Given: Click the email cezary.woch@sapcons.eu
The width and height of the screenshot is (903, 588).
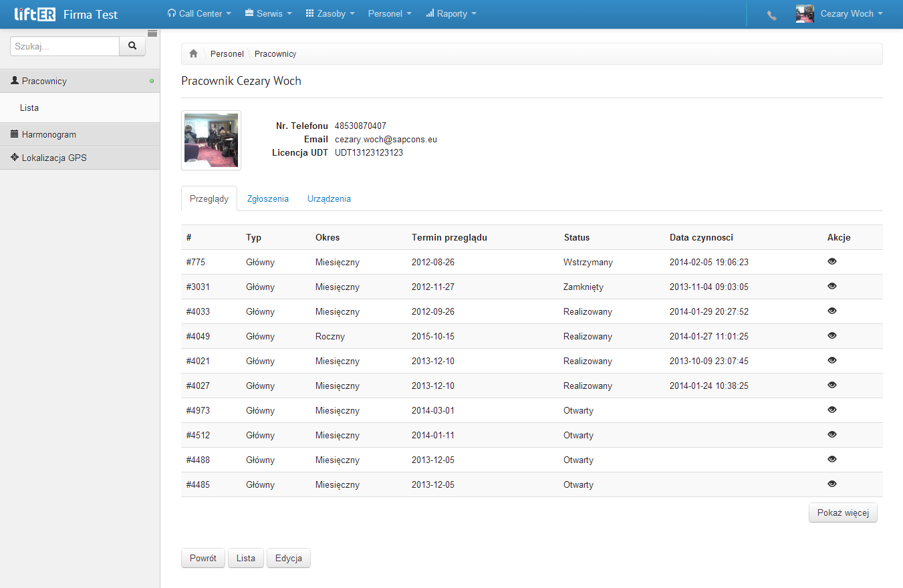Looking at the screenshot, I should pos(386,140).
